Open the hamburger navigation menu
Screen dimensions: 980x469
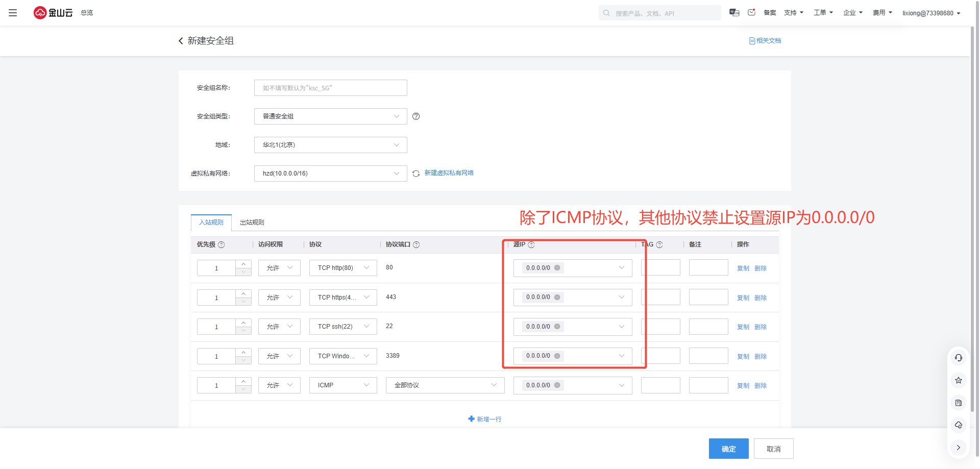(13, 13)
